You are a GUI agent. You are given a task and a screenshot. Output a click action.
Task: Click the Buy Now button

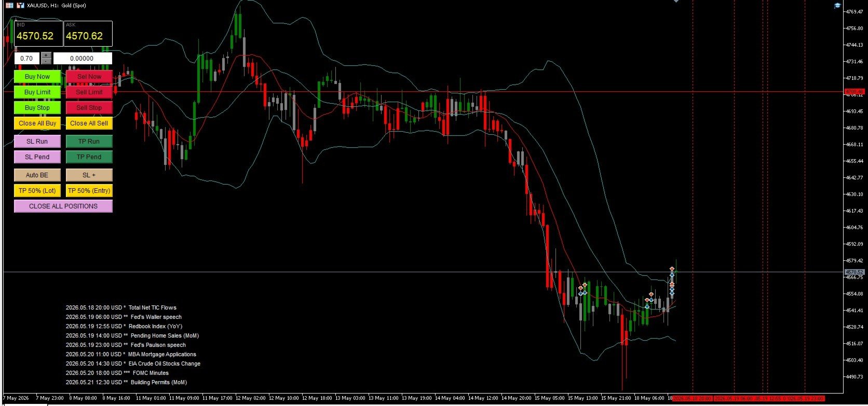click(x=37, y=76)
